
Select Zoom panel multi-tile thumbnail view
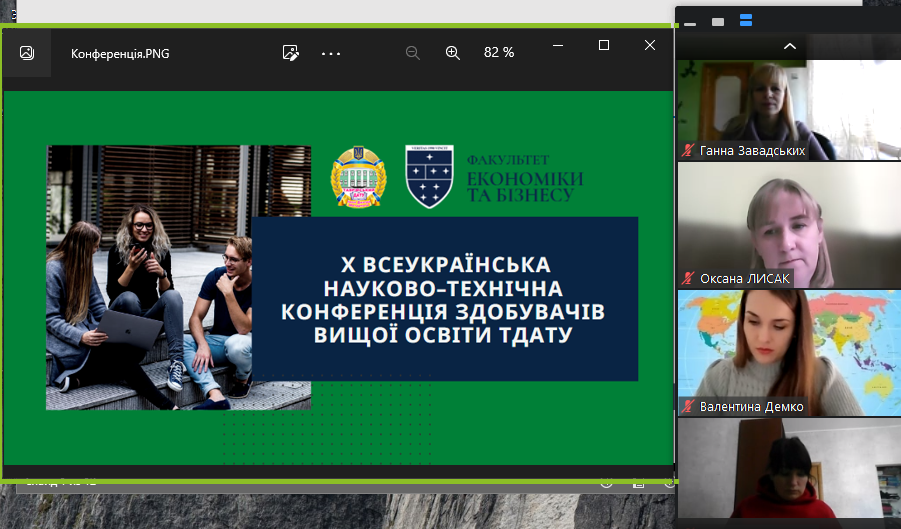click(x=746, y=21)
